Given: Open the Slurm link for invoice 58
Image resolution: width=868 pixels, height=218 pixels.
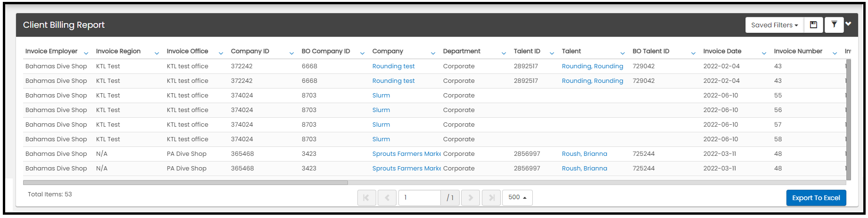Looking at the screenshot, I should coord(381,139).
